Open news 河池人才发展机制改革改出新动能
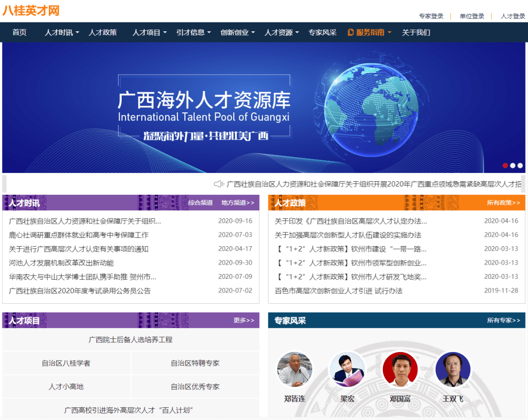 [61, 263]
